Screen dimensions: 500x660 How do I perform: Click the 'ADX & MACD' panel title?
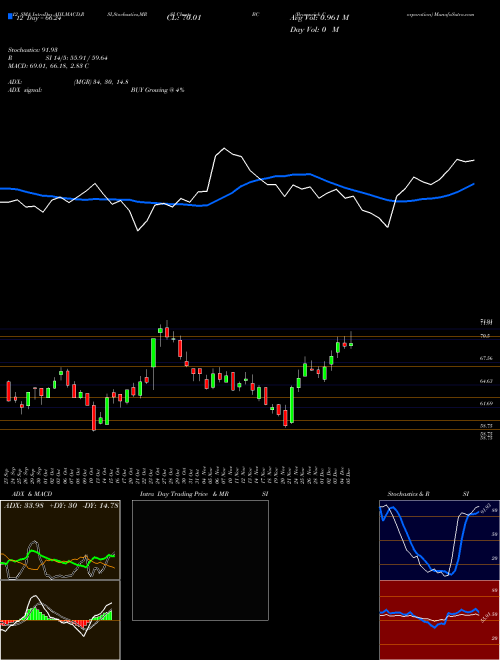[x=32, y=494]
